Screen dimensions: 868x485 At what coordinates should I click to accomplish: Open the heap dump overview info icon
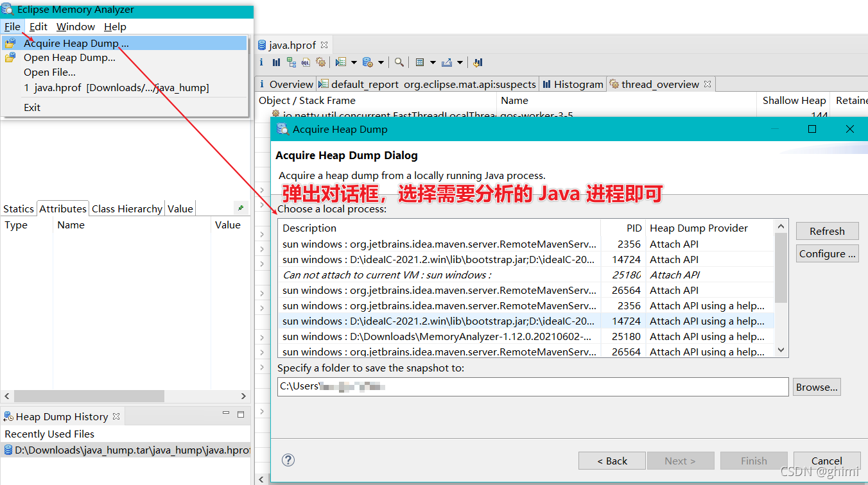point(261,62)
